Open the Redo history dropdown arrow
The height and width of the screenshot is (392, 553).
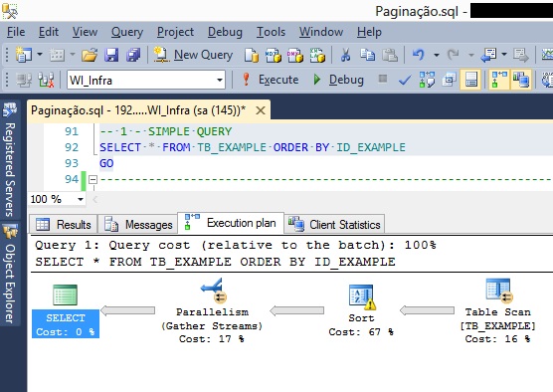click(x=470, y=55)
